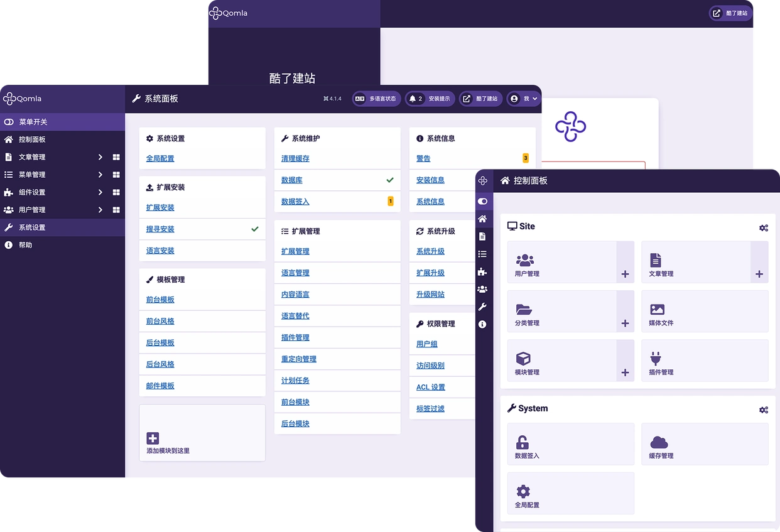This screenshot has height=532, width=780.
Task: Click the yellow 3 badge beside 警告
Action: (x=526, y=158)
